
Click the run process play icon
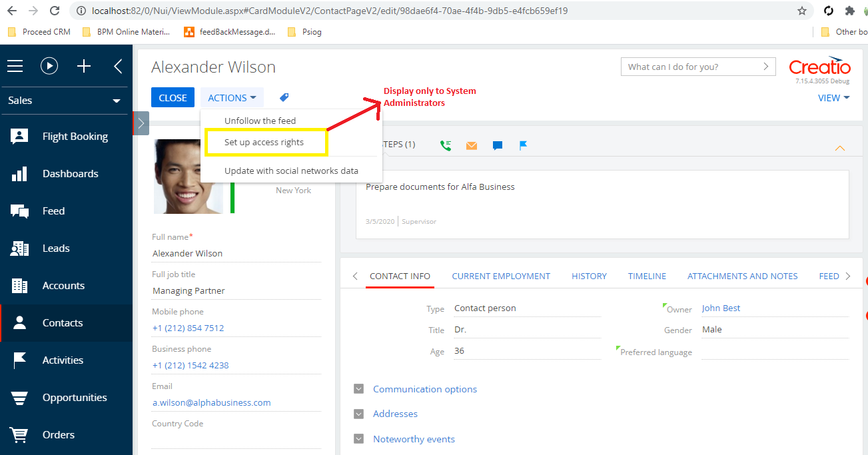coord(49,66)
